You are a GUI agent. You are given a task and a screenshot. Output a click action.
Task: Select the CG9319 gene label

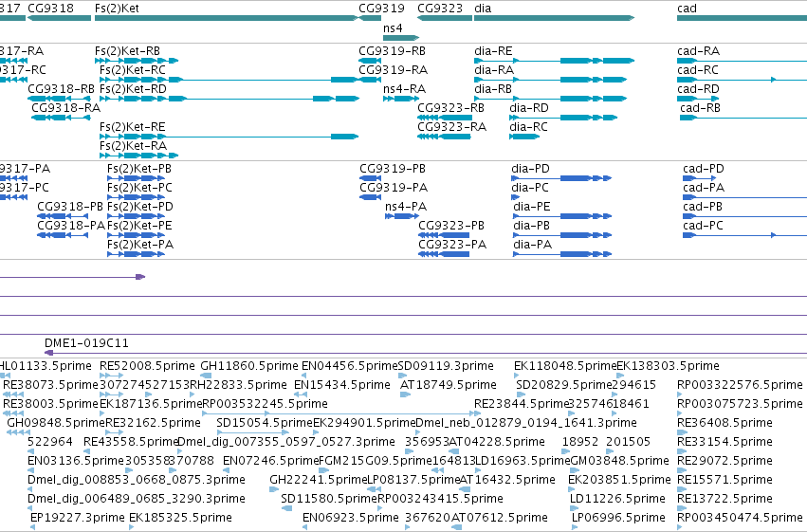point(381,9)
